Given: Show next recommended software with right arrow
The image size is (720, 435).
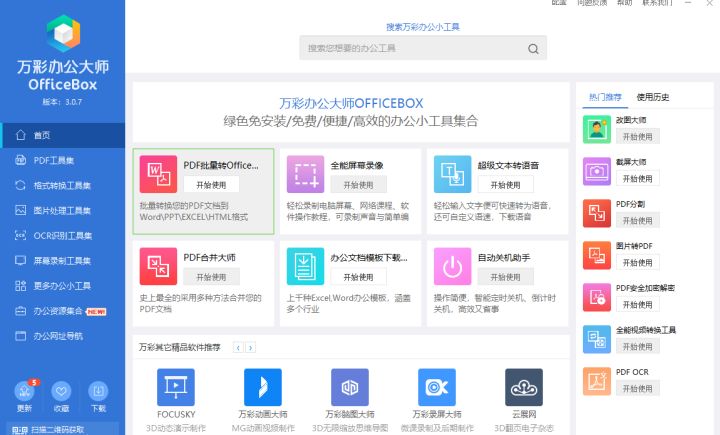Looking at the screenshot, I should [x=250, y=348].
